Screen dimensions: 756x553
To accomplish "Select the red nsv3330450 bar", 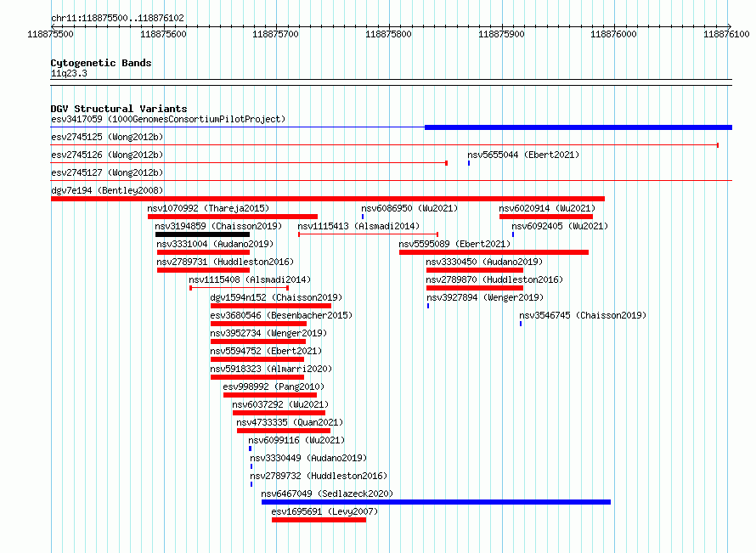I will click(x=475, y=270).
